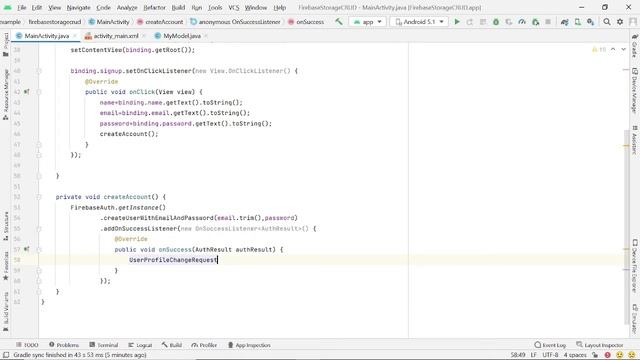Switch to the activity_main.xml tab

[x=116, y=36]
